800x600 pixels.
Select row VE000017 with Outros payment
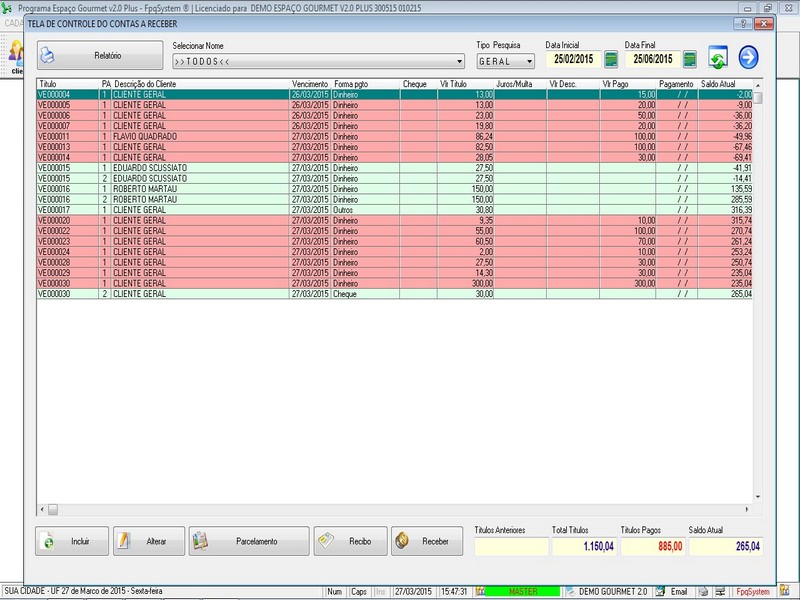click(x=395, y=210)
